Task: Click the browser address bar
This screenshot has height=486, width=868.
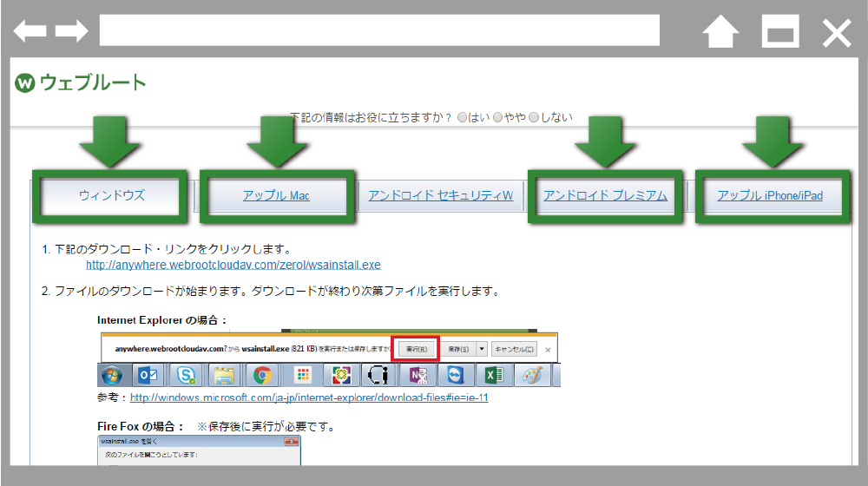Action: 379,30
